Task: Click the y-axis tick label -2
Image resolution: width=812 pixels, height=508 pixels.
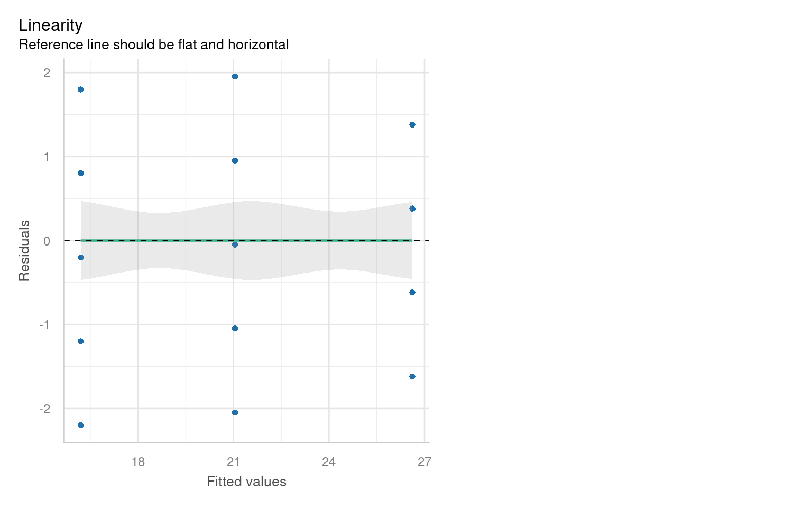Action: pyautogui.click(x=44, y=409)
